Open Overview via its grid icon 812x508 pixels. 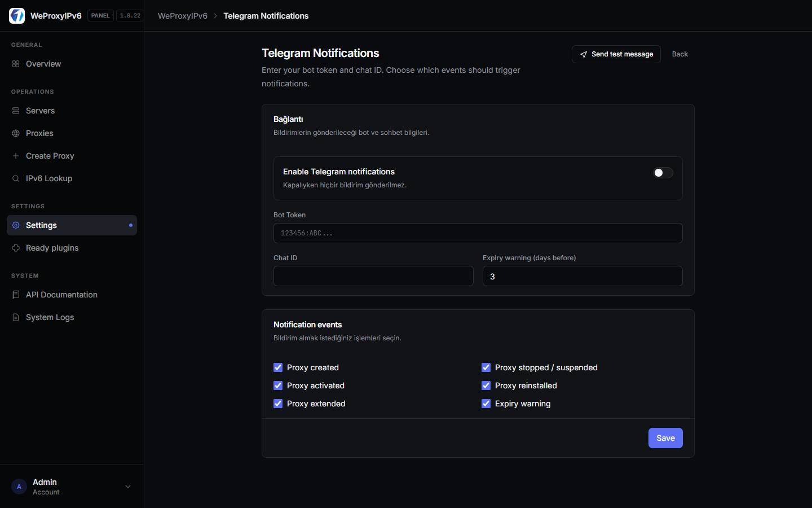[16, 64]
